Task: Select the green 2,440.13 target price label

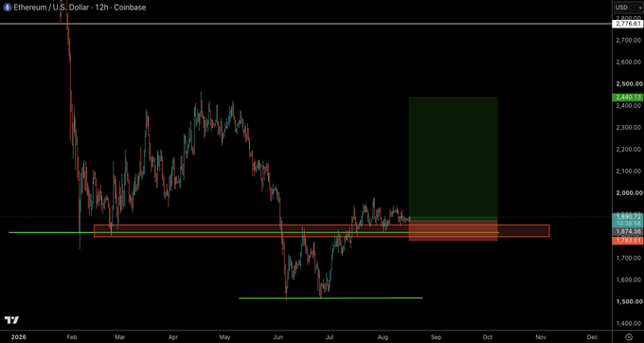Action: click(628, 98)
